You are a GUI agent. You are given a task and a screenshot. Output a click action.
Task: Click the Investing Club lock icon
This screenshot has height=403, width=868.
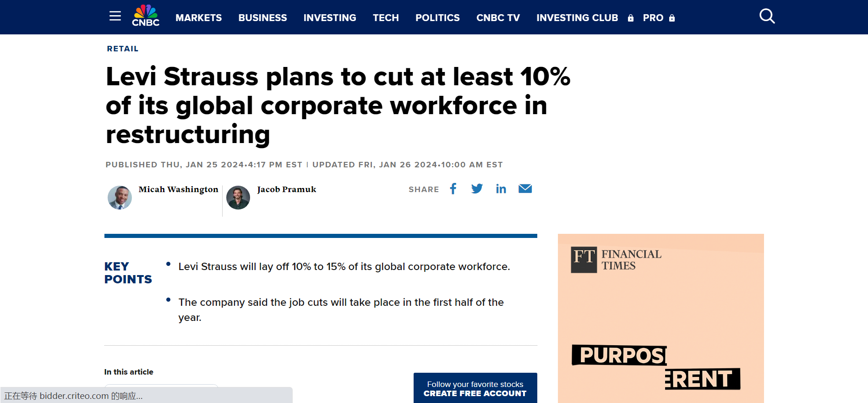(x=631, y=18)
